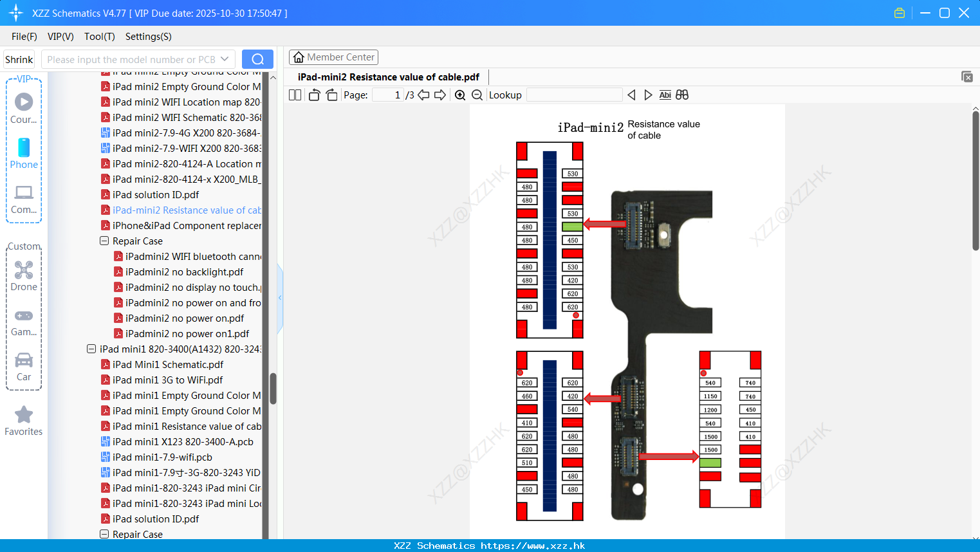The height and width of the screenshot is (552, 980).
Task: Open iPad mini1 3G to WiFi.pdf
Action: point(162,380)
